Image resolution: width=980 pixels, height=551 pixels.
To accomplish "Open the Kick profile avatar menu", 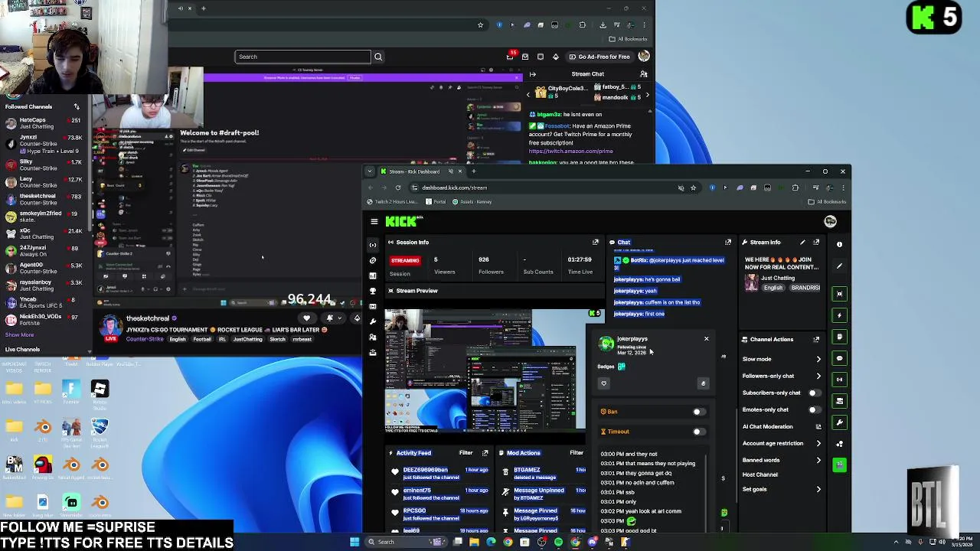I will 830,221.
